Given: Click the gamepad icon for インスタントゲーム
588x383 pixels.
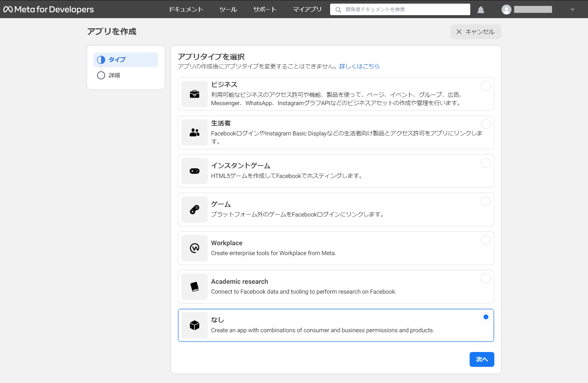Looking at the screenshot, I should click(x=195, y=171).
